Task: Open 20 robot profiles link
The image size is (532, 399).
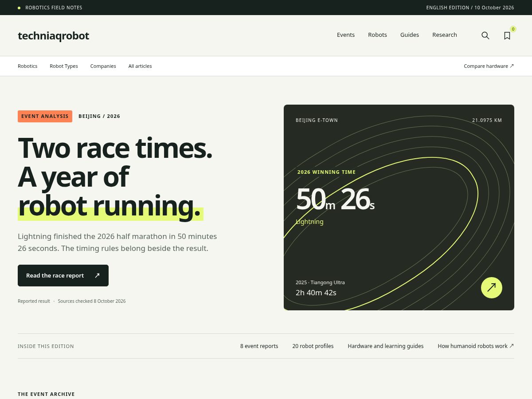Action: (x=313, y=346)
